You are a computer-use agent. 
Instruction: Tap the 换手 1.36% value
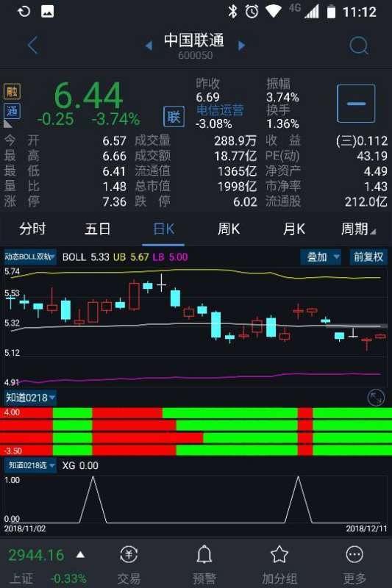[282, 123]
